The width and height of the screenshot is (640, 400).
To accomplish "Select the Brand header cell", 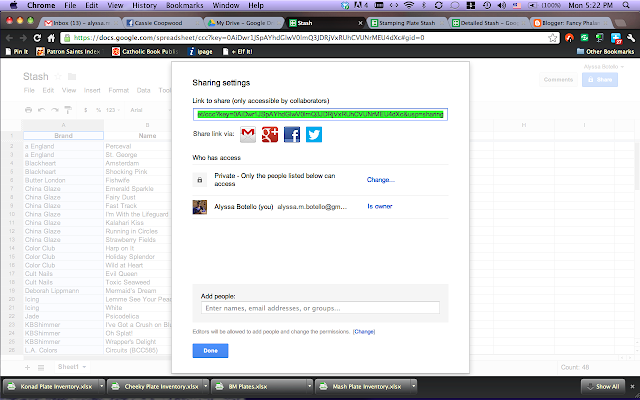I will (x=63, y=136).
